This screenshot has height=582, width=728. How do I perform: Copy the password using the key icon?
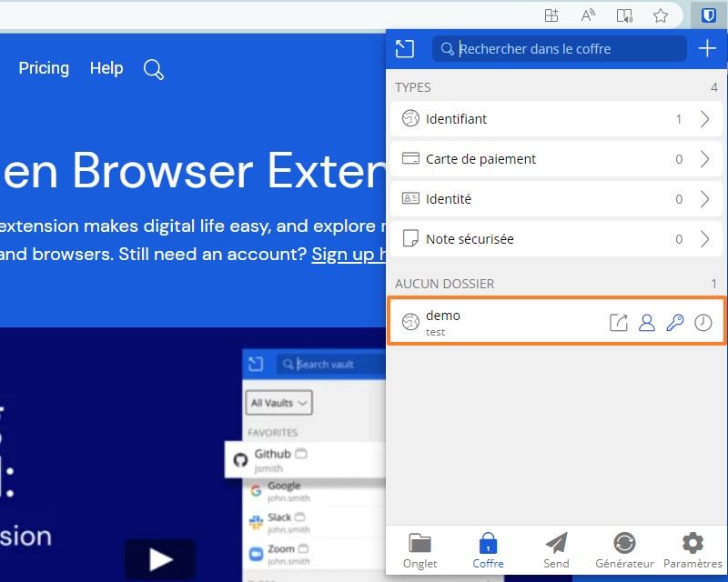(675, 322)
